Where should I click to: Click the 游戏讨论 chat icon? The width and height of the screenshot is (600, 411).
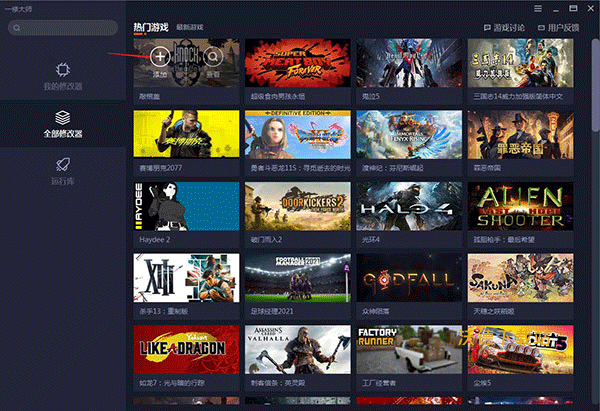pos(487,27)
